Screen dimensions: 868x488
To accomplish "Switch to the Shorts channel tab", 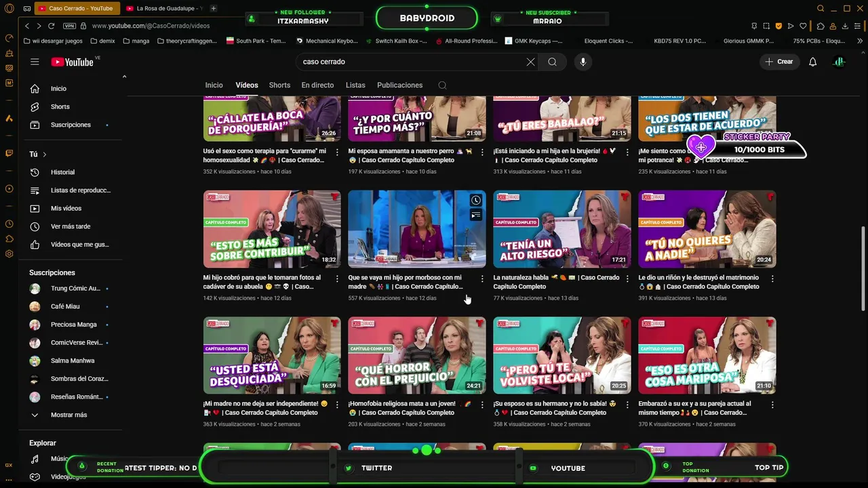I will [x=279, y=85].
